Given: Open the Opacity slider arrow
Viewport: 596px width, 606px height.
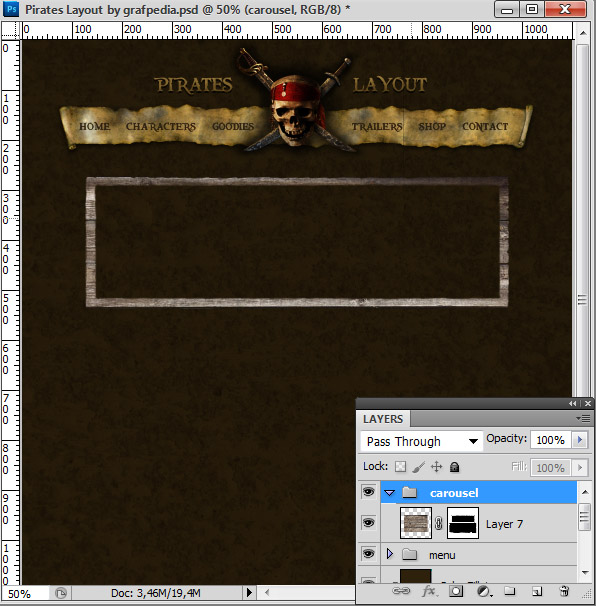Looking at the screenshot, I should [x=579, y=440].
